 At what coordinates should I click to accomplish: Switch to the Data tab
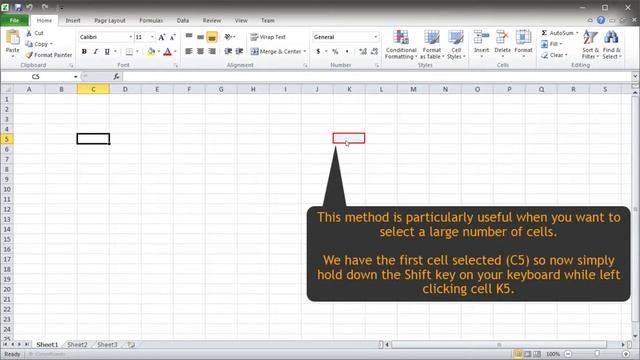click(x=183, y=20)
